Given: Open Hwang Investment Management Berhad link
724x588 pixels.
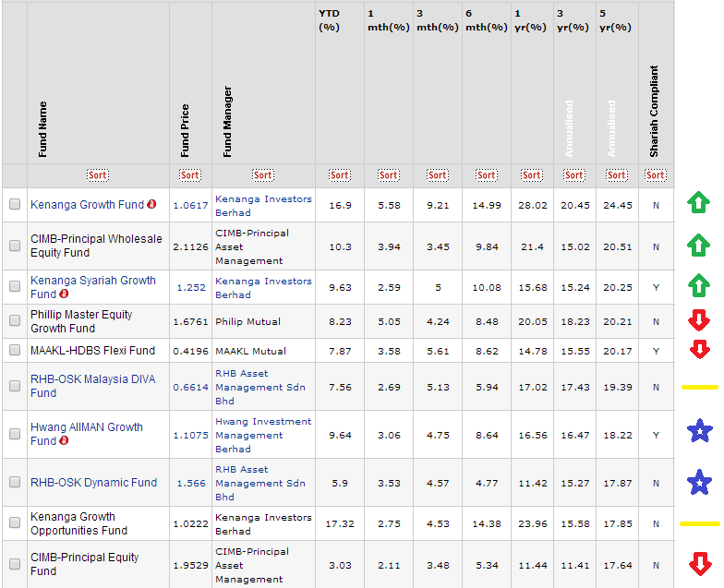Looking at the screenshot, I should point(263,436).
